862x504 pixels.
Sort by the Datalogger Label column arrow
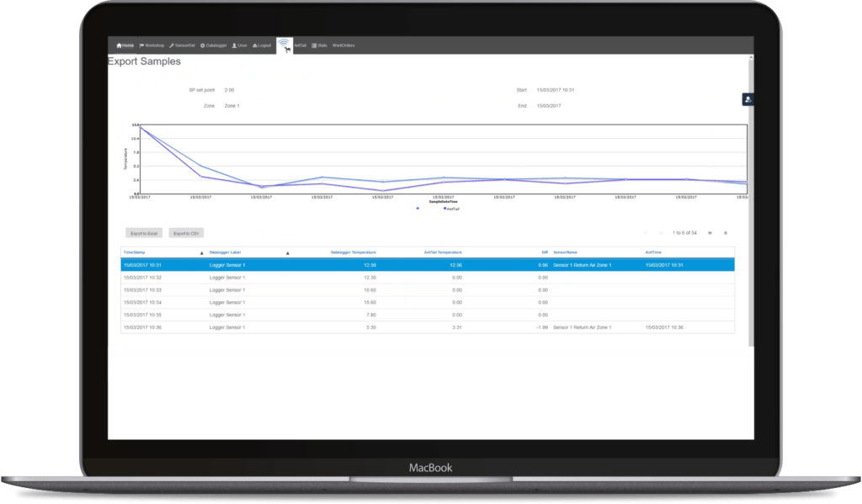click(x=287, y=252)
